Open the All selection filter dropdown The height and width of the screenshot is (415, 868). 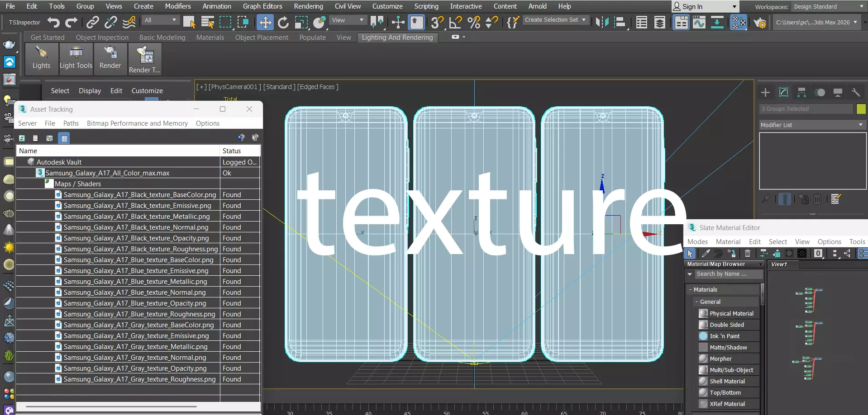(161, 20)
